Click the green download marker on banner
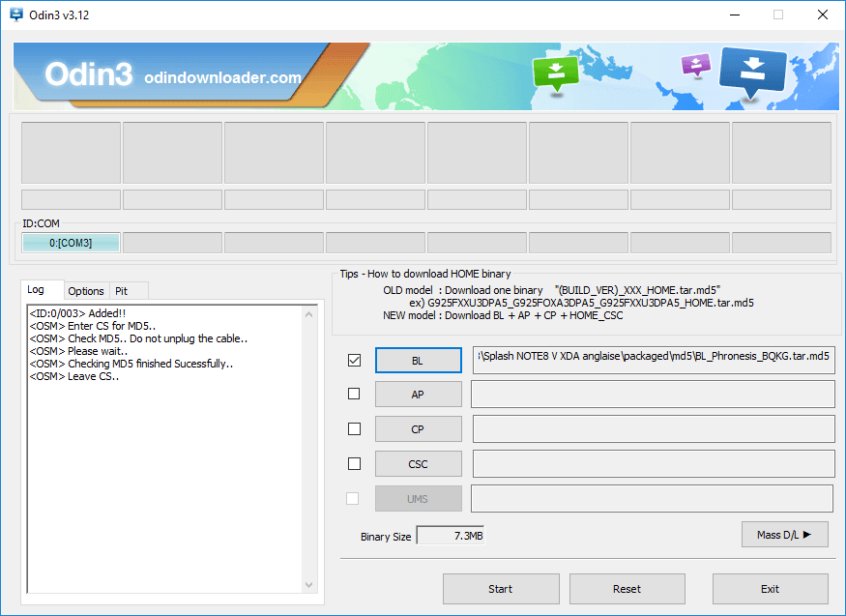 pyautogui.click(x=556, y=75)
